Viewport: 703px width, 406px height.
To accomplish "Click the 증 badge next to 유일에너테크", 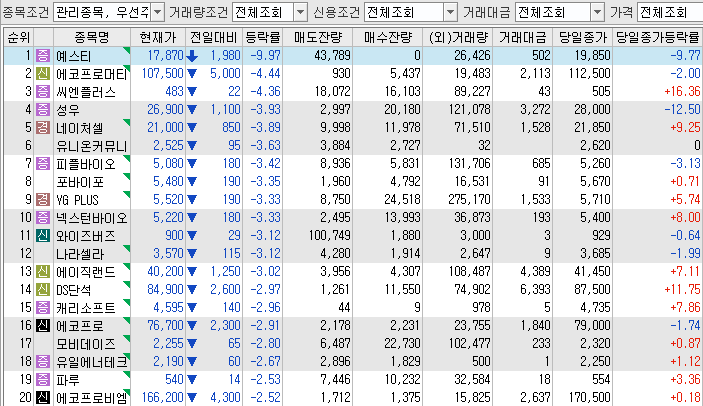I will pyautogui.click(x=43, y=362).
